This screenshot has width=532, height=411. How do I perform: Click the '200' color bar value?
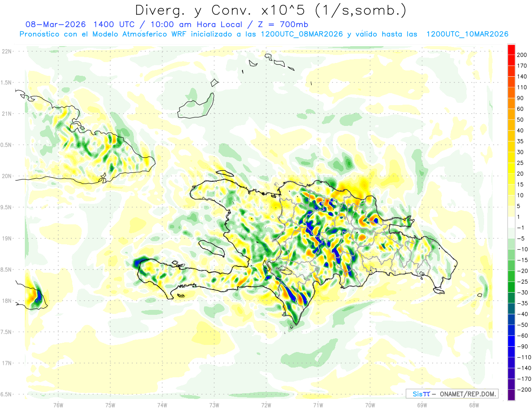pyautogui.click(x=522, y=55)
